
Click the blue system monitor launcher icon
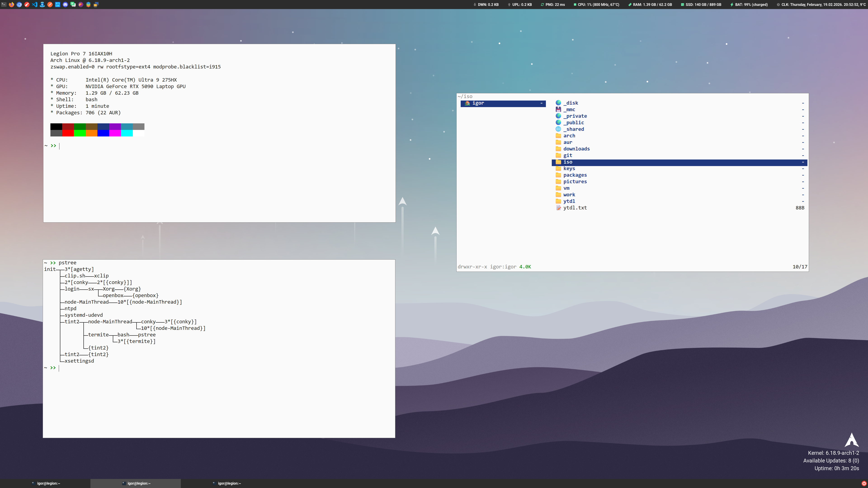(x=58, y=5)
